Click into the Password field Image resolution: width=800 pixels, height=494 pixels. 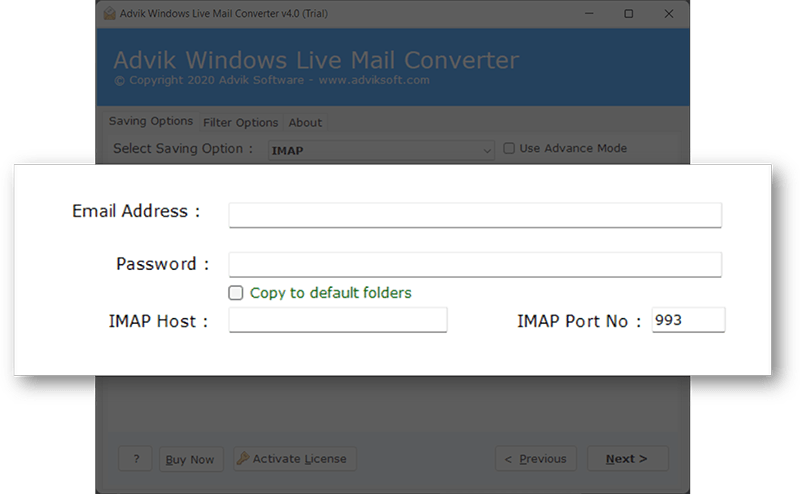(x=475, y=264)
